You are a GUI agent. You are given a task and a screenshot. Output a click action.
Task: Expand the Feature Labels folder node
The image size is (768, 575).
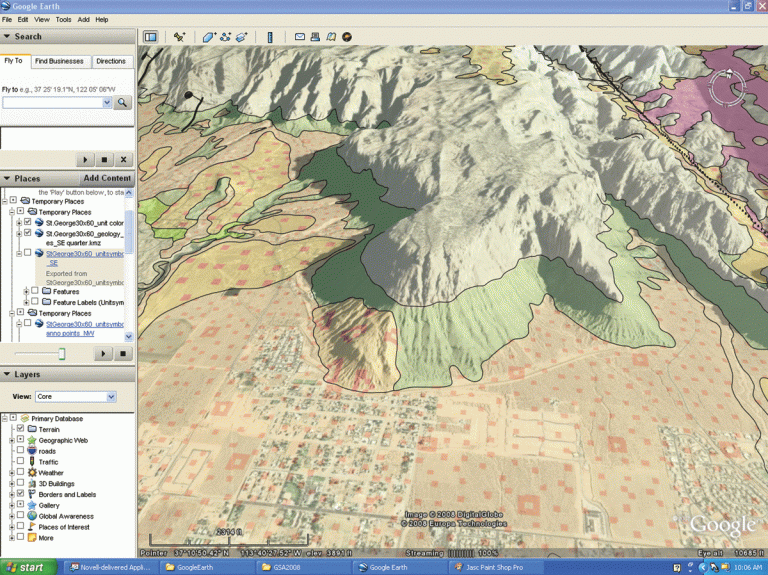coord(26,302)
